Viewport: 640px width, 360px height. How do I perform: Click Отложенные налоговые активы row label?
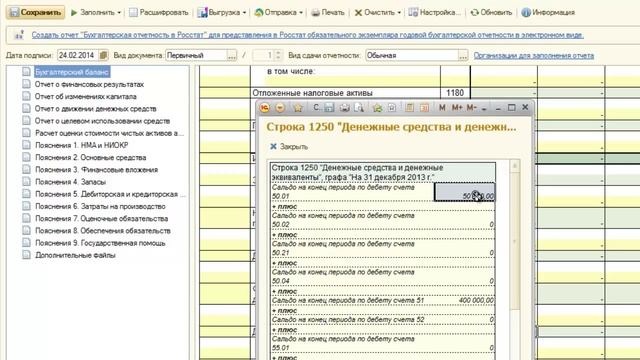click(313, 93)
